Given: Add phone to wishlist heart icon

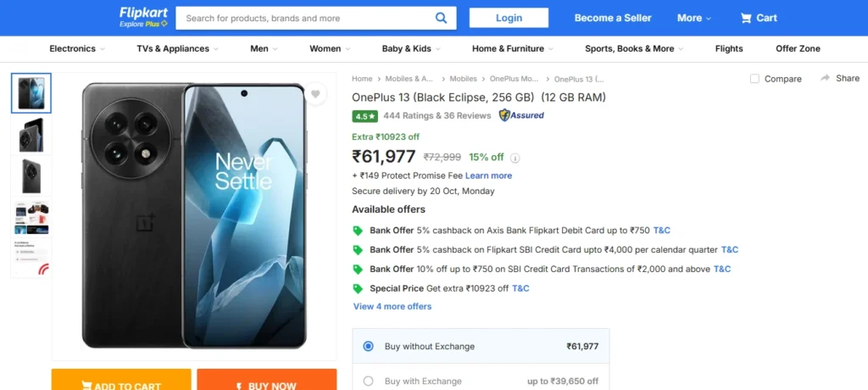Looking at the screenshot, I should pos(315,94).
